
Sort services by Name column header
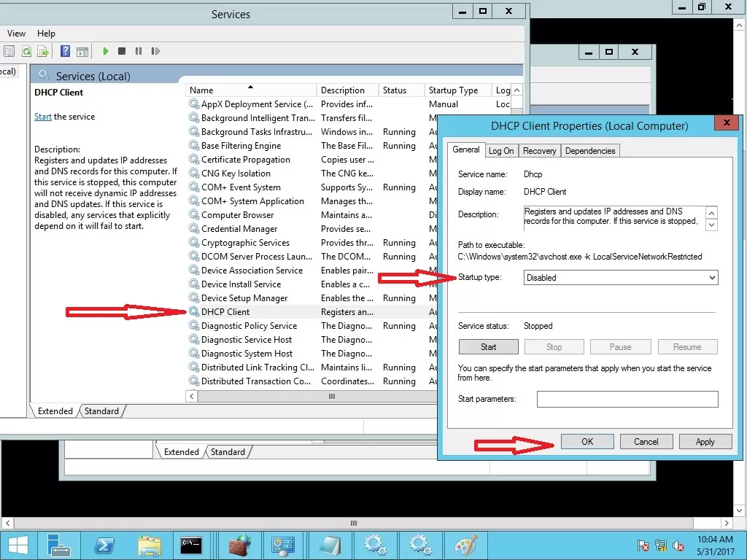point(251,90)
